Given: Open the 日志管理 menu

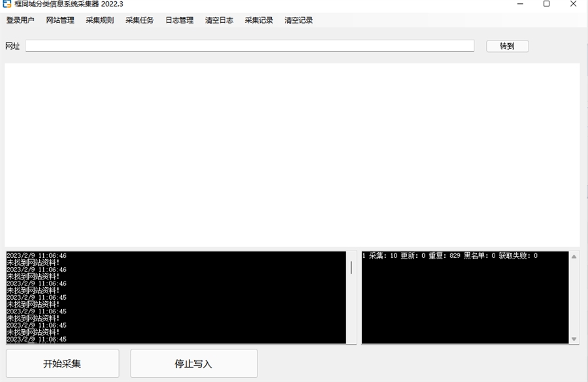Looking at the screenshot, I should coord(179,20).
